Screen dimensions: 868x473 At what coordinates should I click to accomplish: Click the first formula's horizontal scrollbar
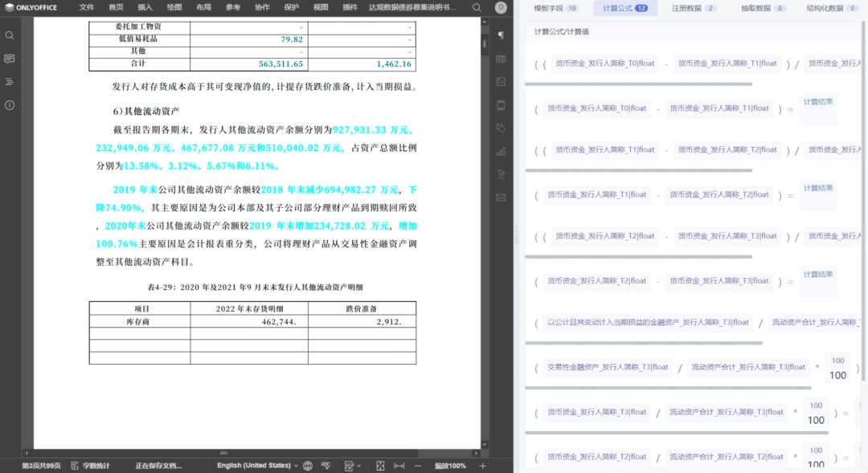pyautogui.click(x=638, y=84)
